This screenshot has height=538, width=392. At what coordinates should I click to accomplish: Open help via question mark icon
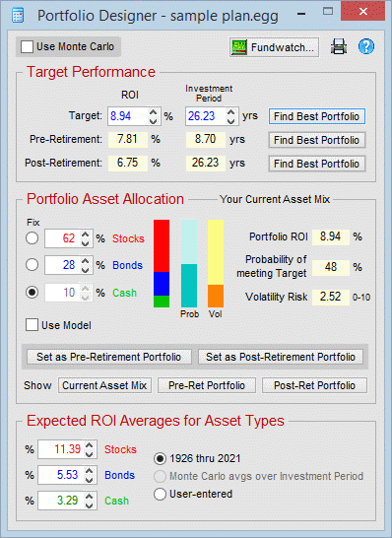366,46
